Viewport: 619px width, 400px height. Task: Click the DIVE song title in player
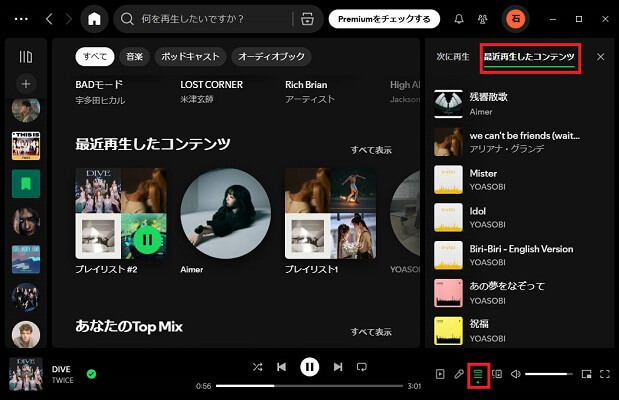pos(61,369)
